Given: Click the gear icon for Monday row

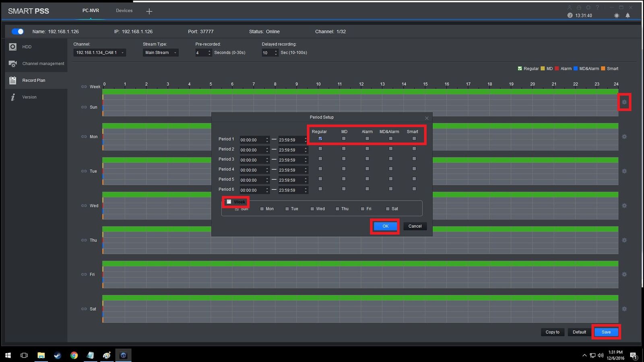Looking at the screenshot, I should (x=624, y=137).
